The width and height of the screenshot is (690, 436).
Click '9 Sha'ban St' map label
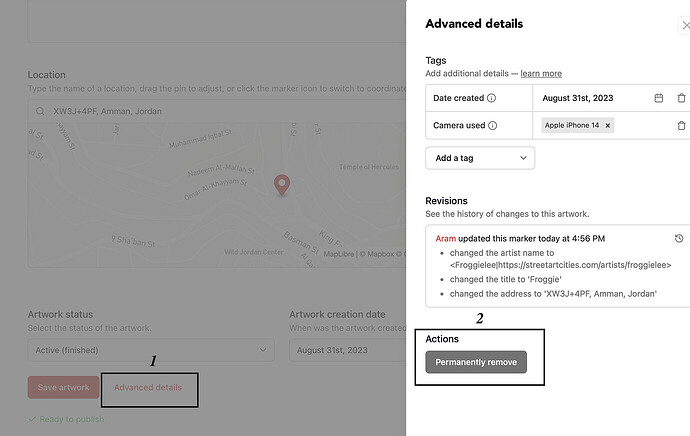coord(133,241)
